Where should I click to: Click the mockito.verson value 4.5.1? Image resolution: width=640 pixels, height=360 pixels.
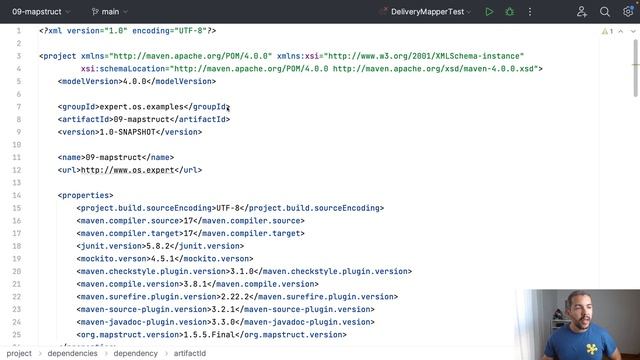(163, 258)
